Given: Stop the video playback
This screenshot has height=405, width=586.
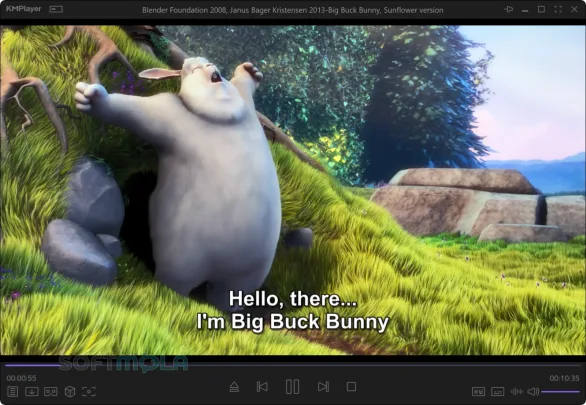Looking at the screenshot, I should coord(351,387).
